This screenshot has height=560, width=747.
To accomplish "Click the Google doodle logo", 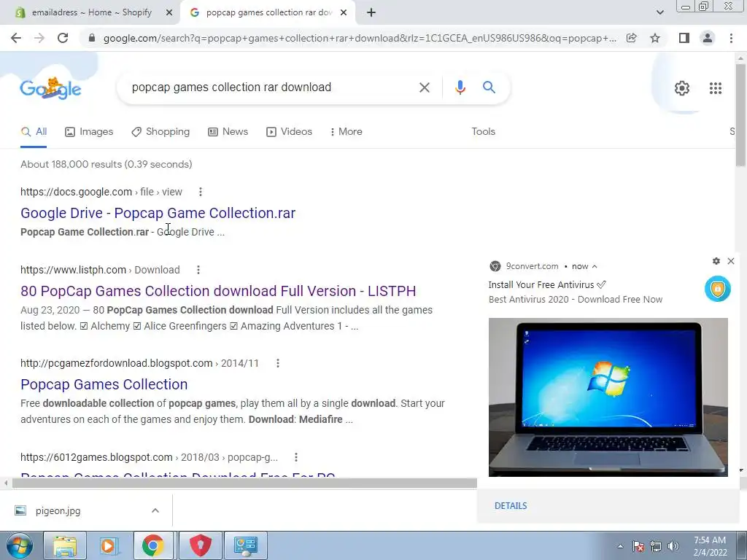I will pos(50,87).
